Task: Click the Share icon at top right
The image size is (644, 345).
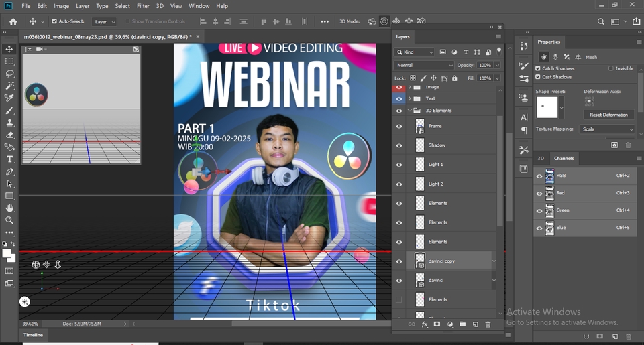Action: (x=637, y=21)
